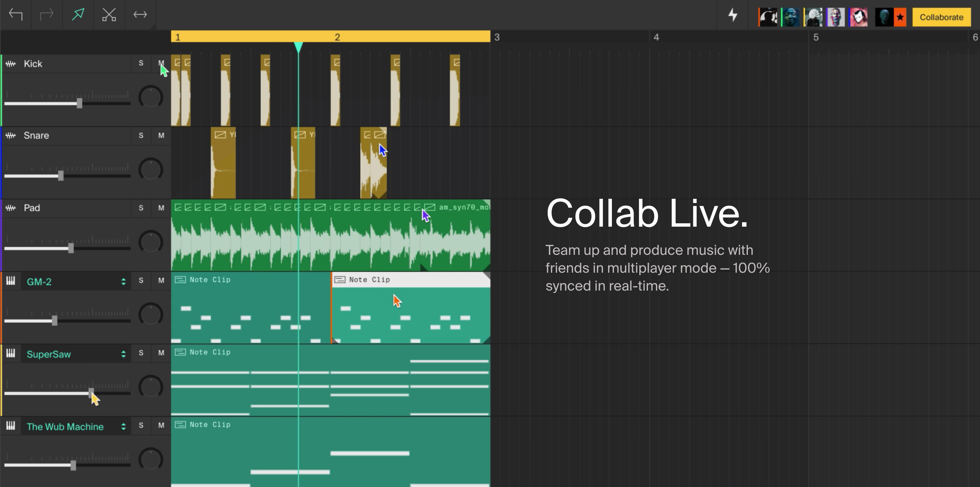Click the waveform icon on the Kick track
Viewport: 980px width, 487px height.
click(11, 64)
